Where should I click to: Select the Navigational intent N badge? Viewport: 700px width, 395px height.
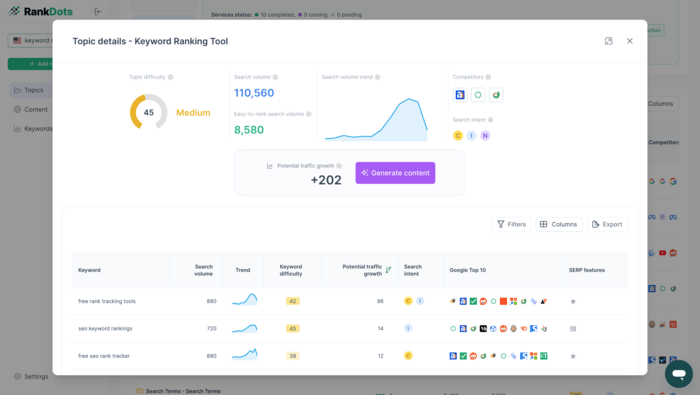coord(485,135)
